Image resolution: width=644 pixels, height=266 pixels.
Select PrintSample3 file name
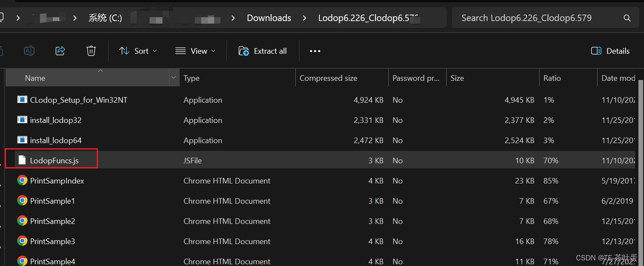point(52,242)
